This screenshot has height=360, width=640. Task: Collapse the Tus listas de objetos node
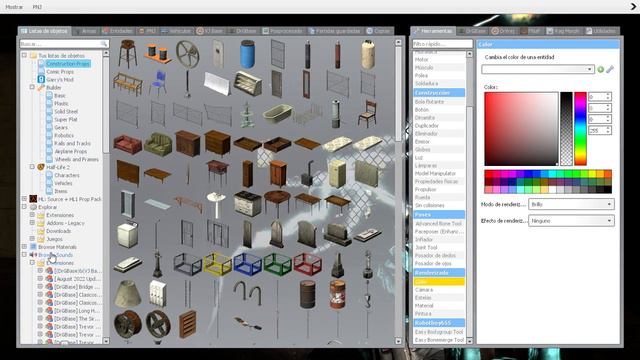click(24, 55)
